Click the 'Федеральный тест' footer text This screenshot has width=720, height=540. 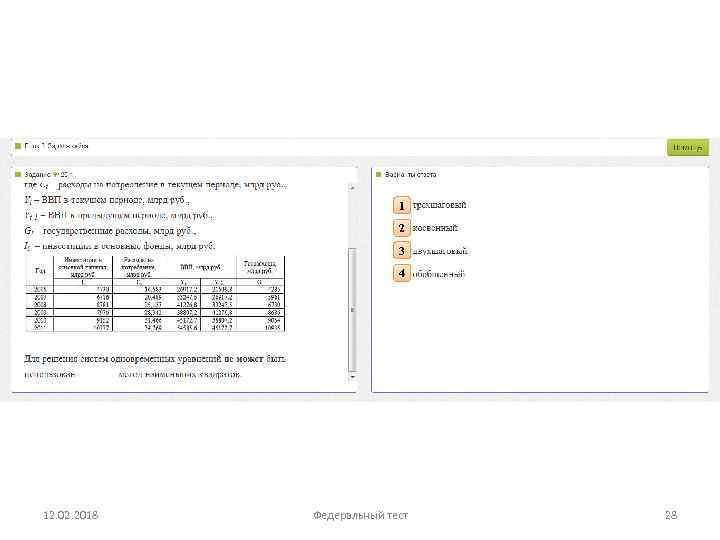[360, 515]
